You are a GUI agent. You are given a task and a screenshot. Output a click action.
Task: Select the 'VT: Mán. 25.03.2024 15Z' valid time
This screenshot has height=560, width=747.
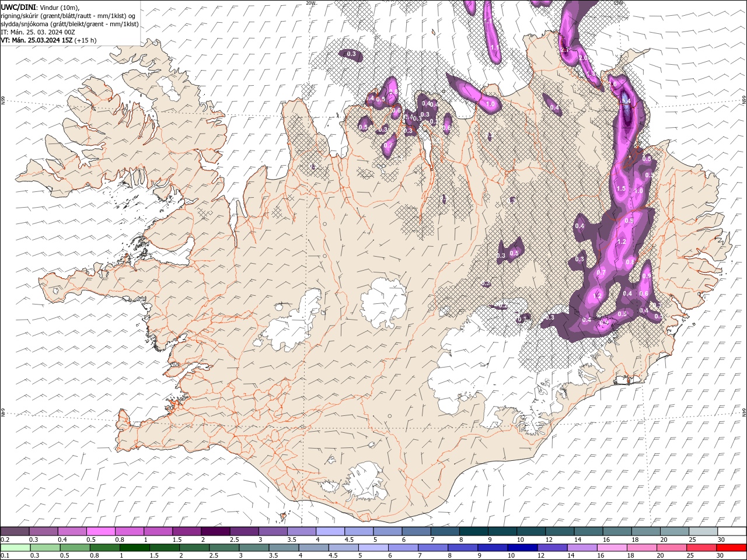click(x=37, y=40)
